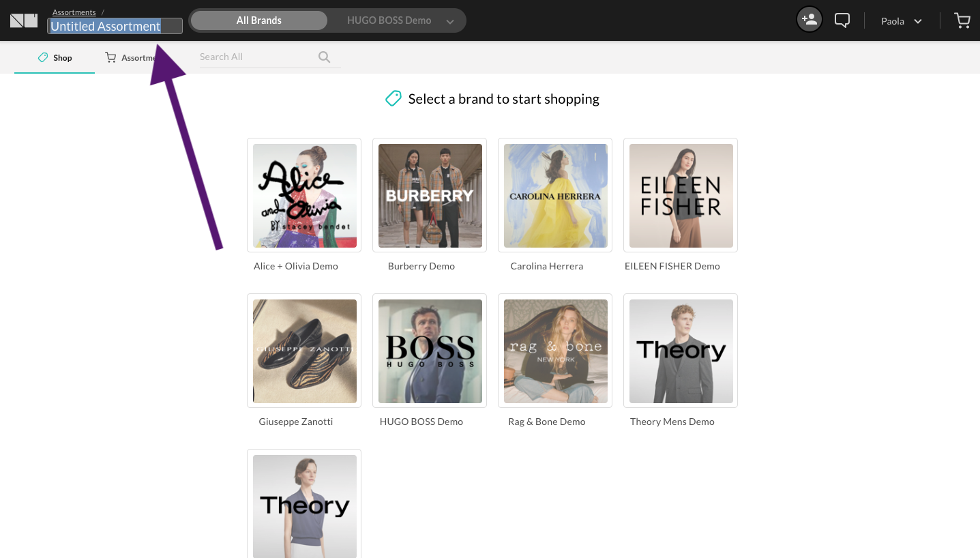The width and height of the screenshot is (980, 558).
Task: Click the Alice + Olivia Demo label
Action: [296, 266]
